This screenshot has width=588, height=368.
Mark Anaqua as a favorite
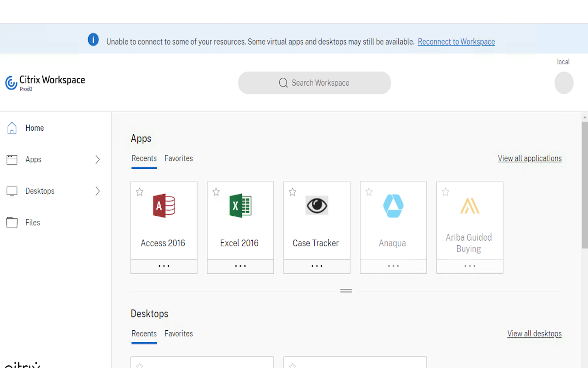coord(369,192)
